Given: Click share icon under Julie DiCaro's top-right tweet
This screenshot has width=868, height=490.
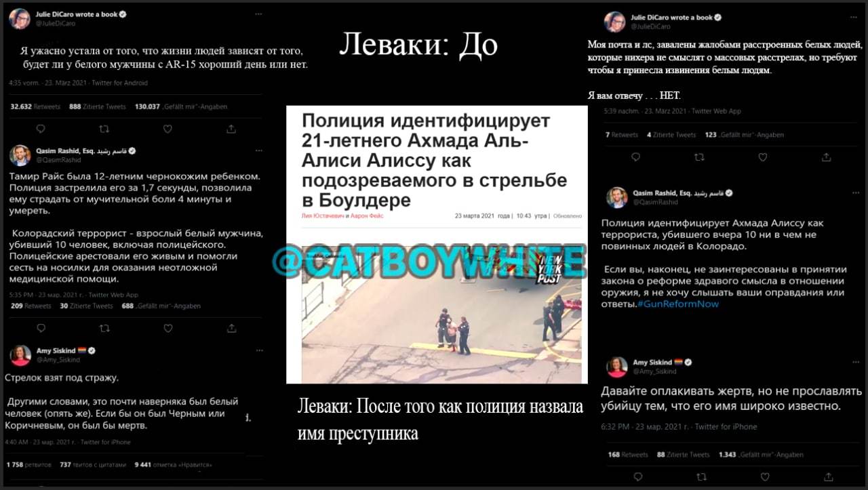Looking at the screenshot, I should pos(826,157).
